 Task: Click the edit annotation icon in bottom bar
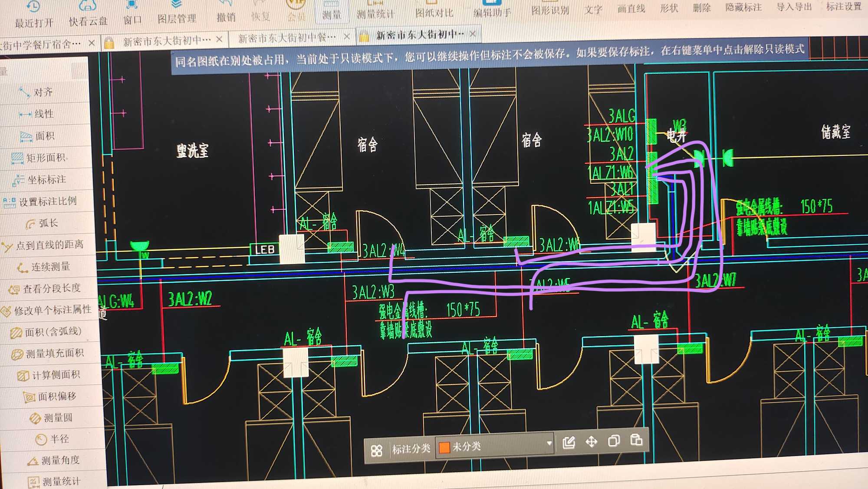(569, 443)
